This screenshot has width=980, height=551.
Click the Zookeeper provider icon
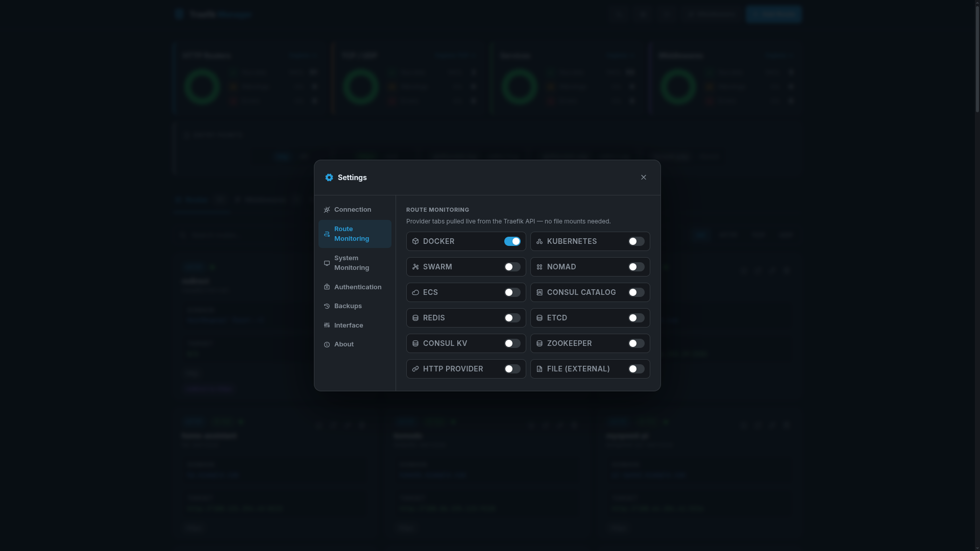[x=540, y=343]
